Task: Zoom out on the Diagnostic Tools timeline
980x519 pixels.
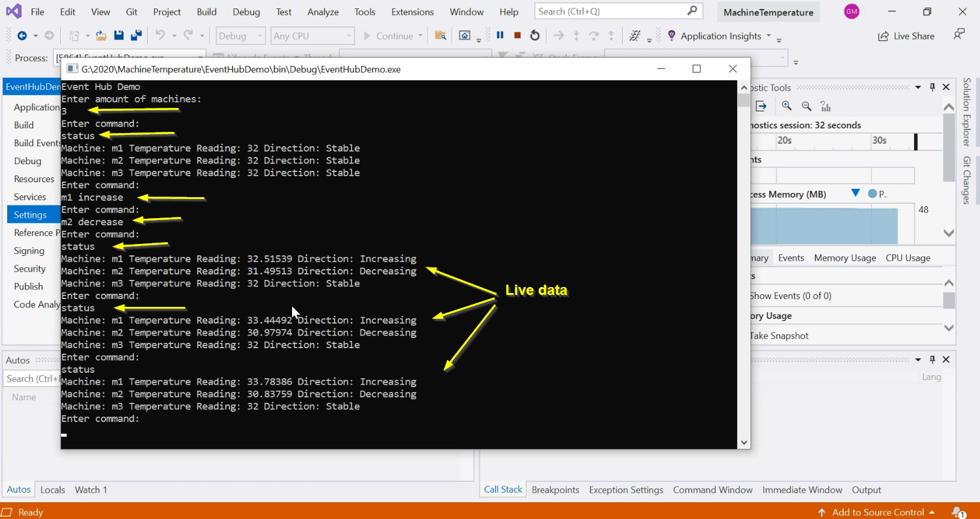Action: [x=807, y=106]
